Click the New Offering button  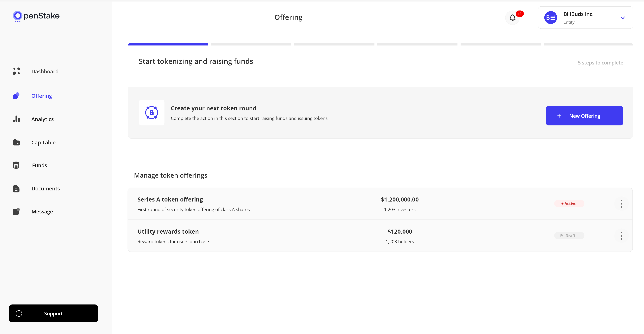coord(584,116)
